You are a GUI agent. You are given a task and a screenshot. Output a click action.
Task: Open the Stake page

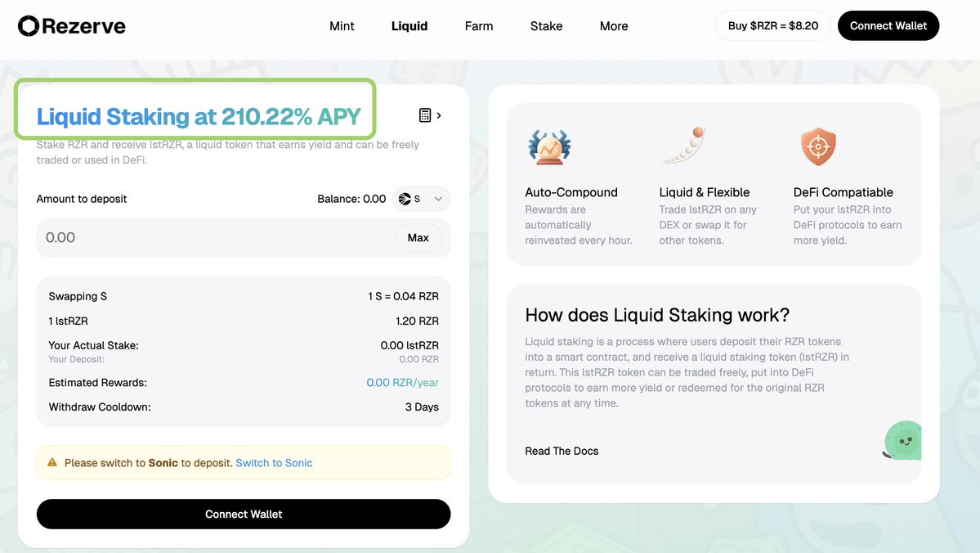[x=546, y=25]
